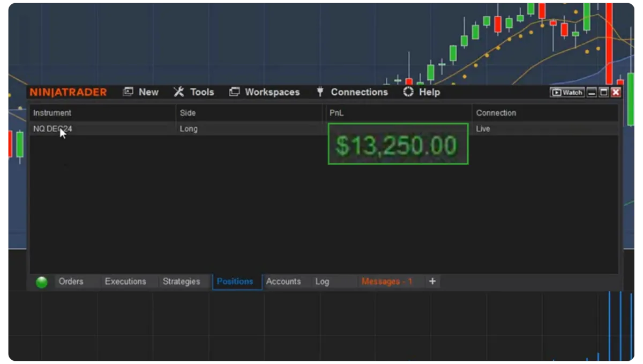Click the Workspaces stacked windows icon
This screenshot has height=364, width=643.
coord(234,92)
